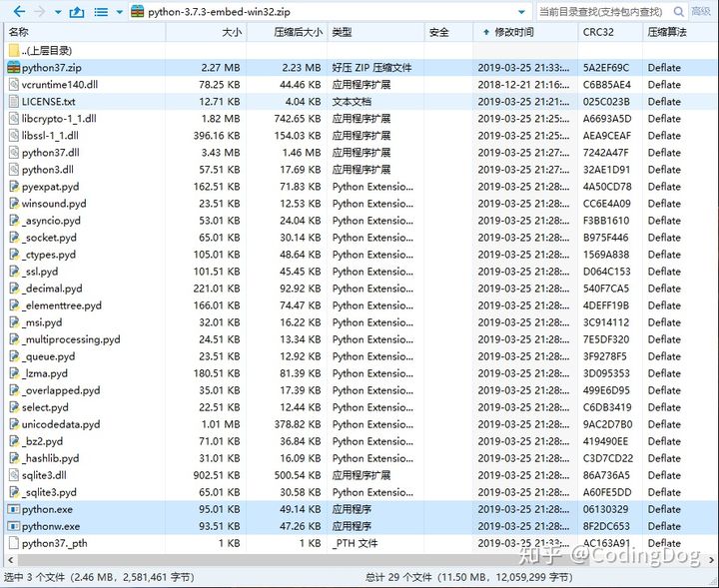Image resolution: width=719 pixels, height=588 pixels.
Task: Click the total 29 files status text
Action: pyautogui.click(x=469, y=577)
